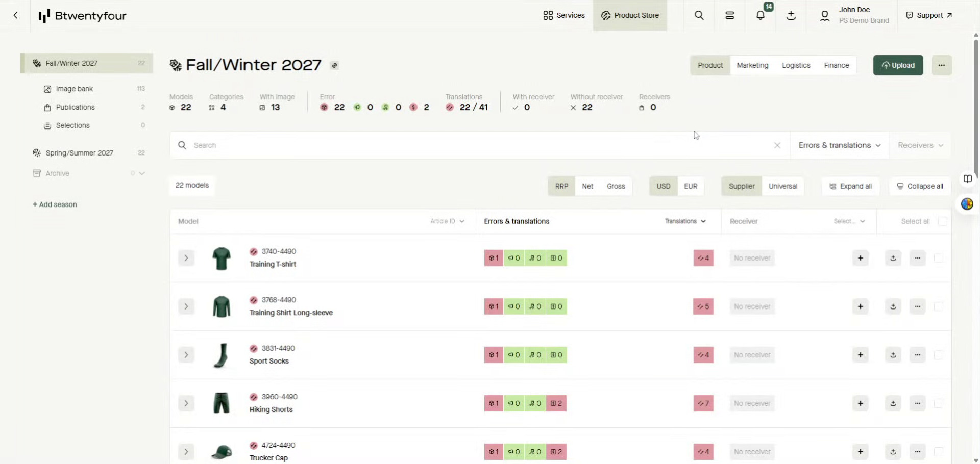Open the Errors & translations filter dropdown
The width and height of the screenshot is (980, 464).
[x=840, y=145]
